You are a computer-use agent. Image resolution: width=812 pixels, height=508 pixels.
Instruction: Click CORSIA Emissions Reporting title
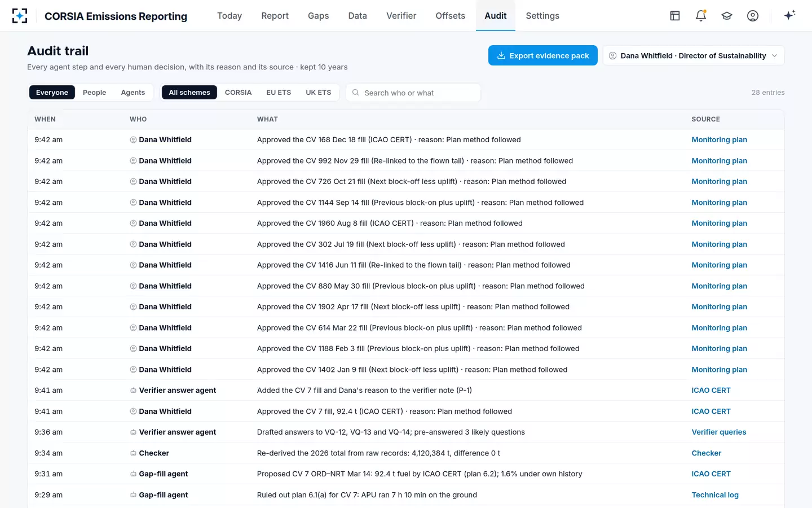(x=116, y=16)
